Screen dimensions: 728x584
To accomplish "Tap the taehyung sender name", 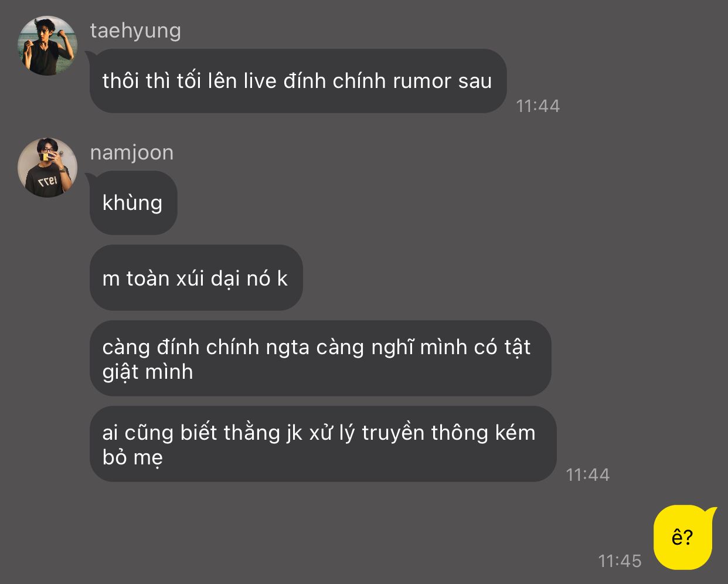I will click(x=135, y=30).
